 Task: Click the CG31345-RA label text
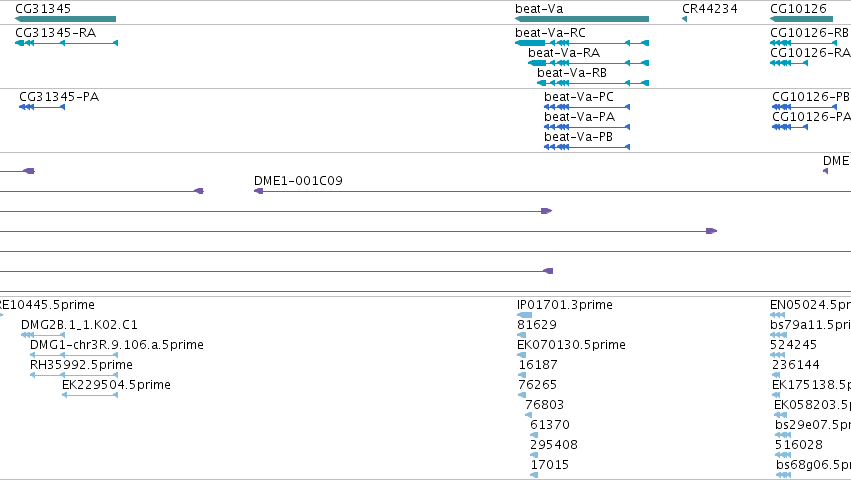(x=55, y=33)
